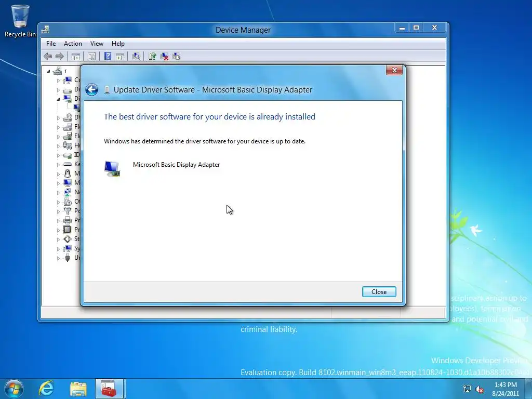Expand the Keyboards node arrow
Image resolution: width=532 pixels, height=399 pixels.
point(58,165)
